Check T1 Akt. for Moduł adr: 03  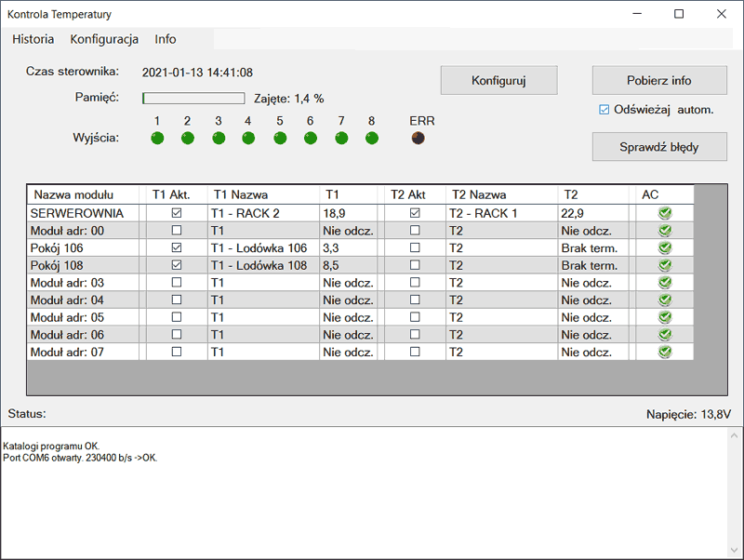(177, 283)
